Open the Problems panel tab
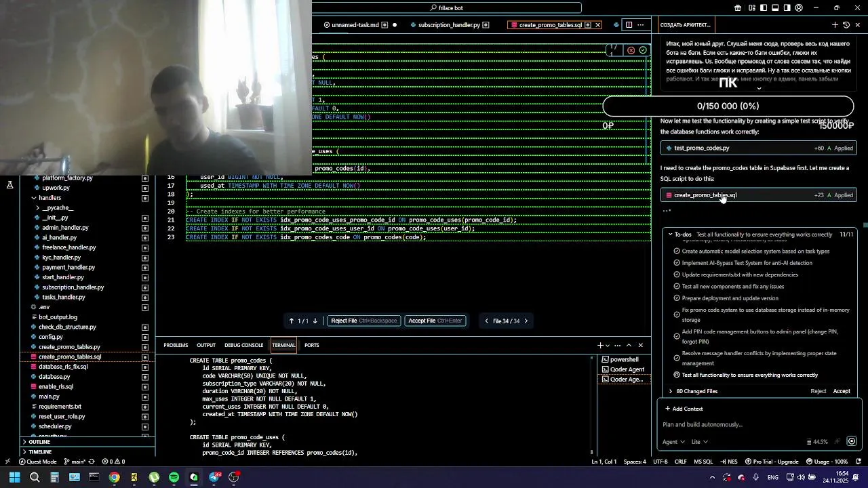Viewport: 868px width, 488px height. tap(176, 345)
